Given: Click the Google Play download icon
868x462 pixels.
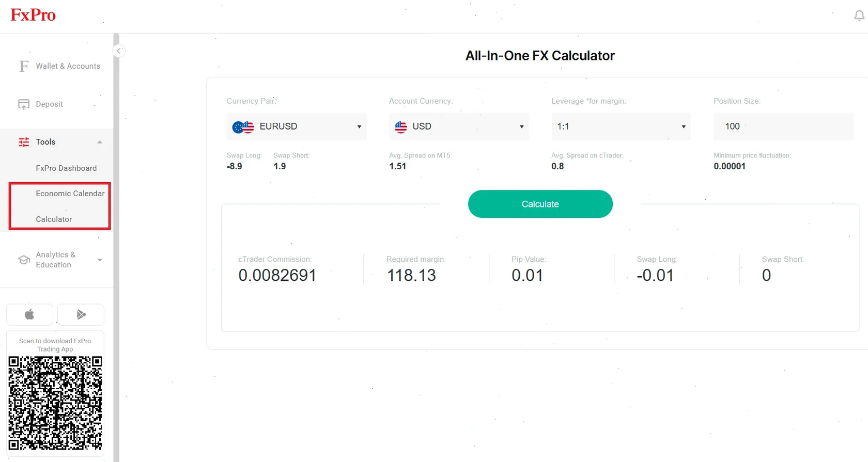Looking at the screenshot, I should (x=81, y=314).
